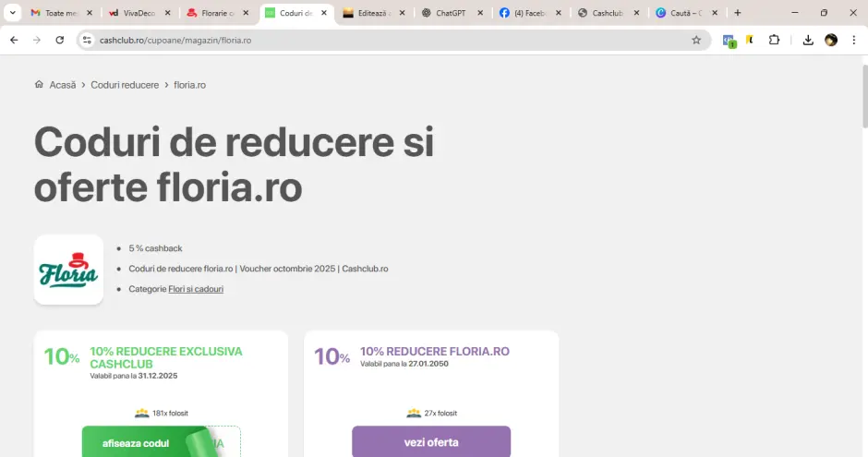Viewport: 868px width, 457px height.
Task: Open a new browser tab
Action: pyautogui.click(x=738, y=13)
